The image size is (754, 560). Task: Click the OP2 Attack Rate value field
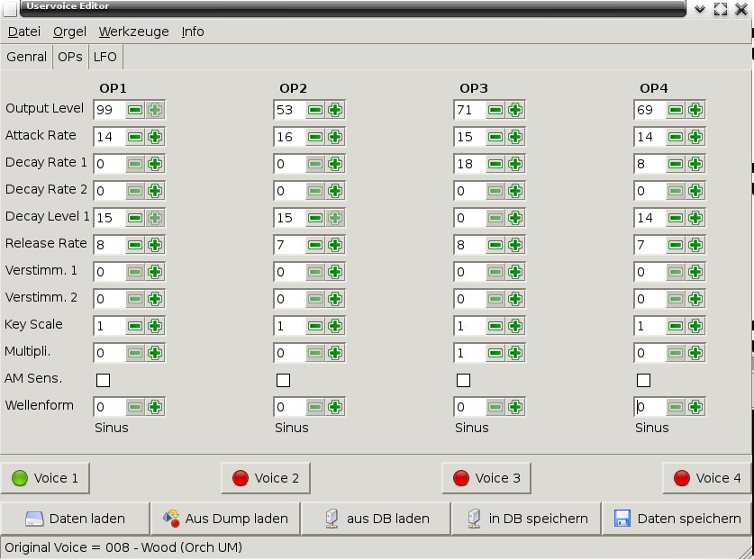290,137
